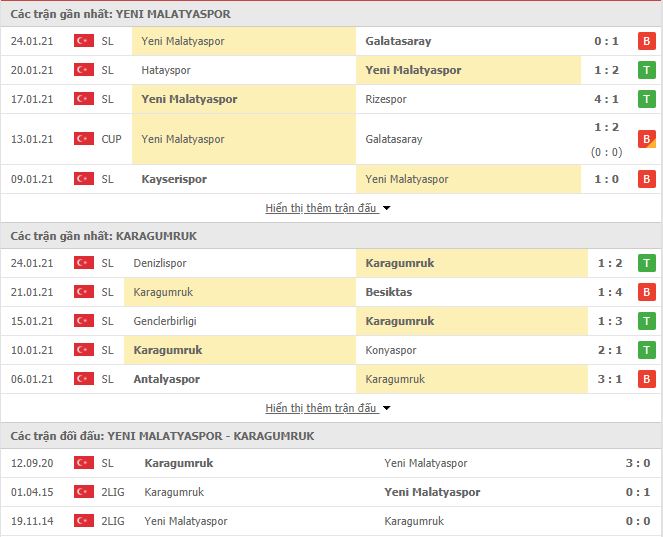Click the Turkey flag in the 12.09.20 head-to-head row
The height and width of the screenshot is (537, 663).
[x=84, y=463]
